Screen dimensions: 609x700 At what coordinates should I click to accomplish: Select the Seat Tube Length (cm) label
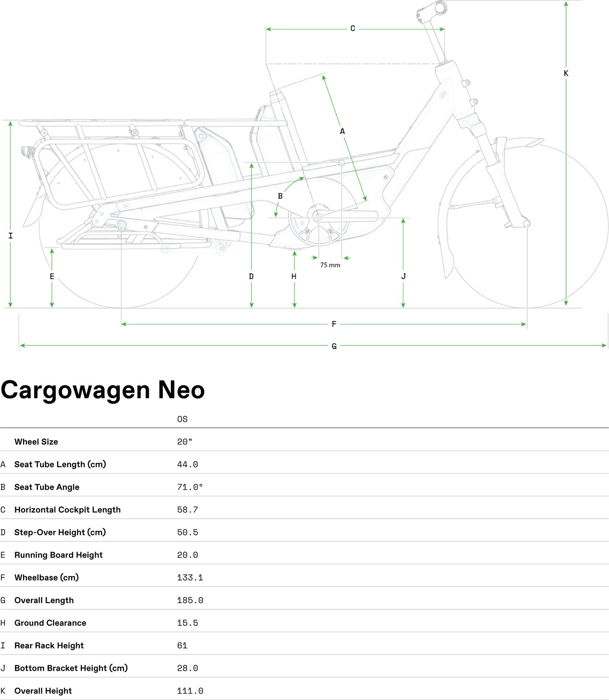(x=60, y=464)
